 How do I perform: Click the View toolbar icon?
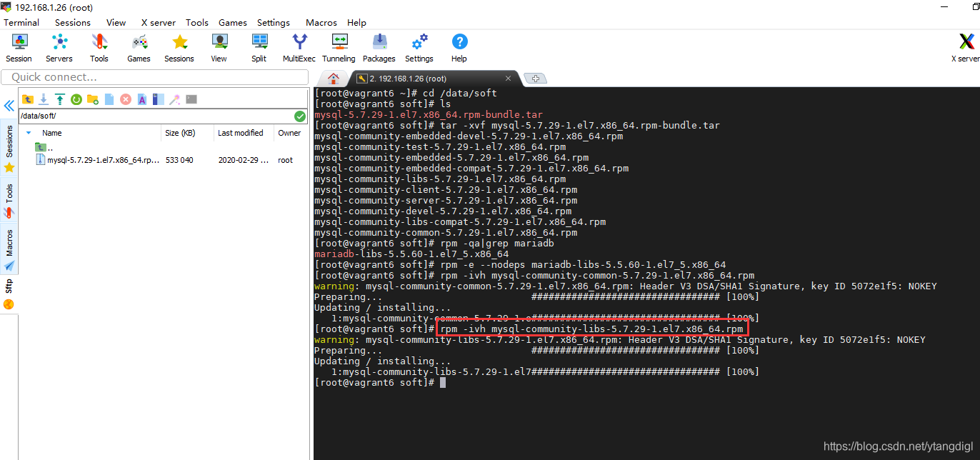tap(219, 48)
